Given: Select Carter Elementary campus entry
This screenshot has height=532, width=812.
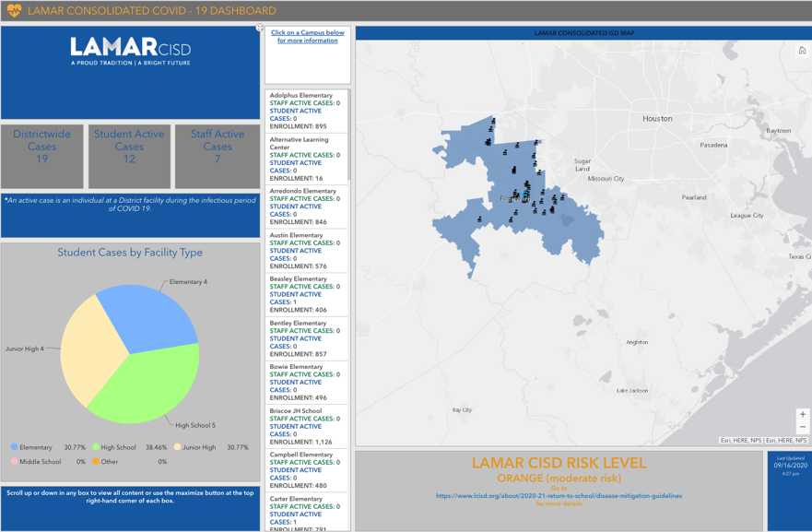Looking at the screenshot, I should tap(307, 513).
